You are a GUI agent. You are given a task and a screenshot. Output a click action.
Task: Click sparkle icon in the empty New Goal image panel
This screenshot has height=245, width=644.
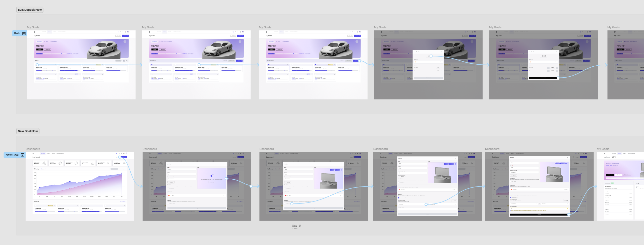pyautogui.click(x=212, y=176)
